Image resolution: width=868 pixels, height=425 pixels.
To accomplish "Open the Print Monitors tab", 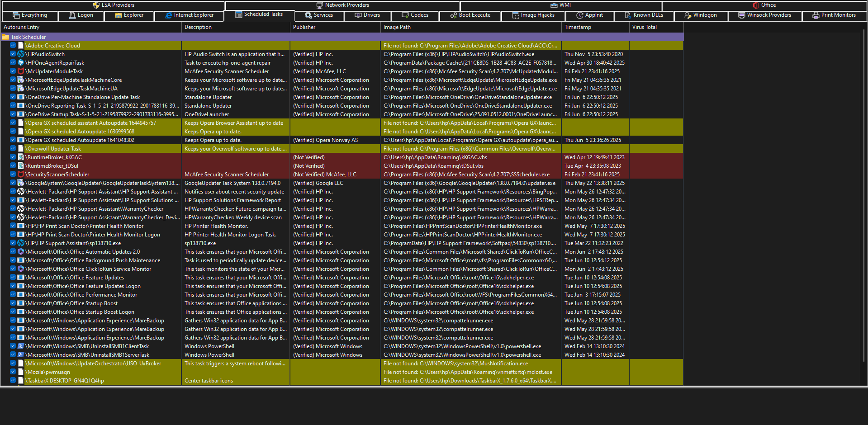I will pyautogui.click(x=834, y=15).
